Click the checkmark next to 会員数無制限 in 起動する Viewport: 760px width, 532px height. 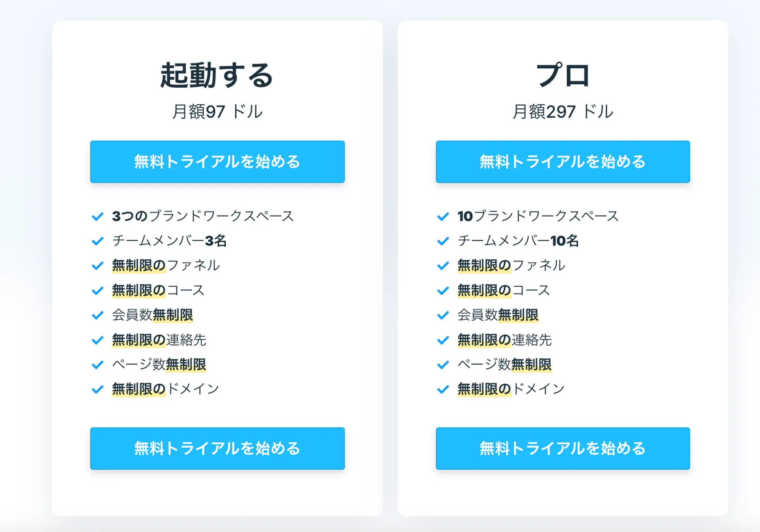tap(97, 315)
